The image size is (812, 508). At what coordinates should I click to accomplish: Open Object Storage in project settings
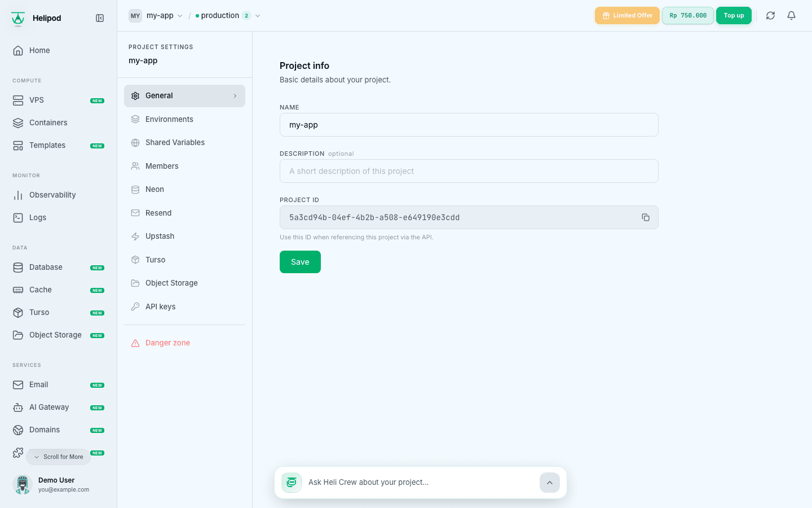click(184, 283)
